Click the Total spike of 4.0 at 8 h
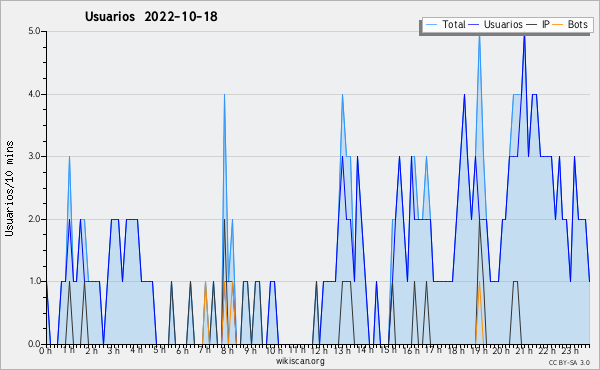The width and height of the screenshot is (600, 370). (224, 96)
